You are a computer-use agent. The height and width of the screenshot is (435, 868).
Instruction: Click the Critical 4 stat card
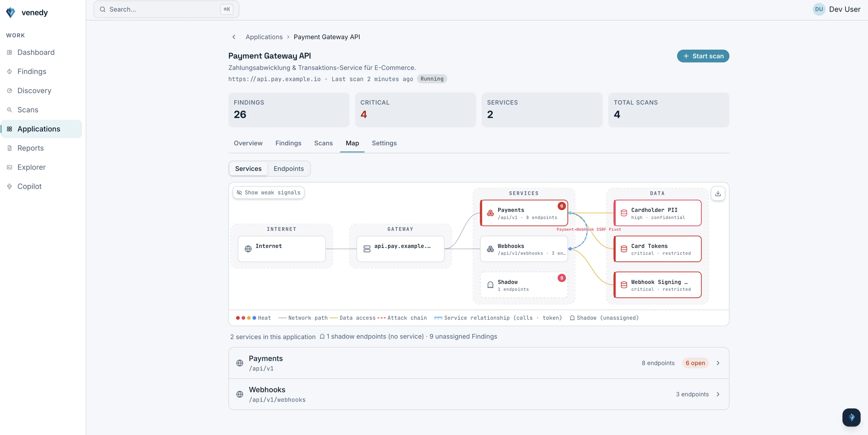pyautogui.click(x=415, y=110)
